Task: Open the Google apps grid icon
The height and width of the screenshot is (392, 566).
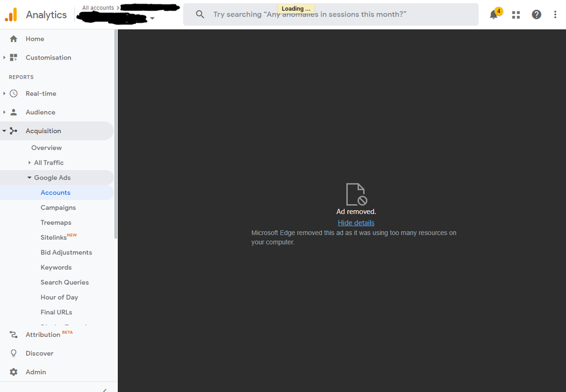Action: [516, 14]
